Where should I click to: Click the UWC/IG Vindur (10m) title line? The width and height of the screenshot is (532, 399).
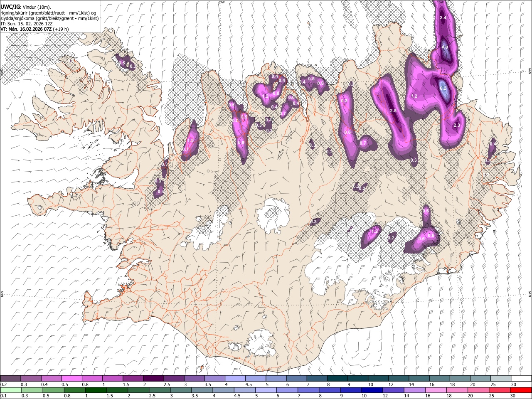[x=26, y=7]
